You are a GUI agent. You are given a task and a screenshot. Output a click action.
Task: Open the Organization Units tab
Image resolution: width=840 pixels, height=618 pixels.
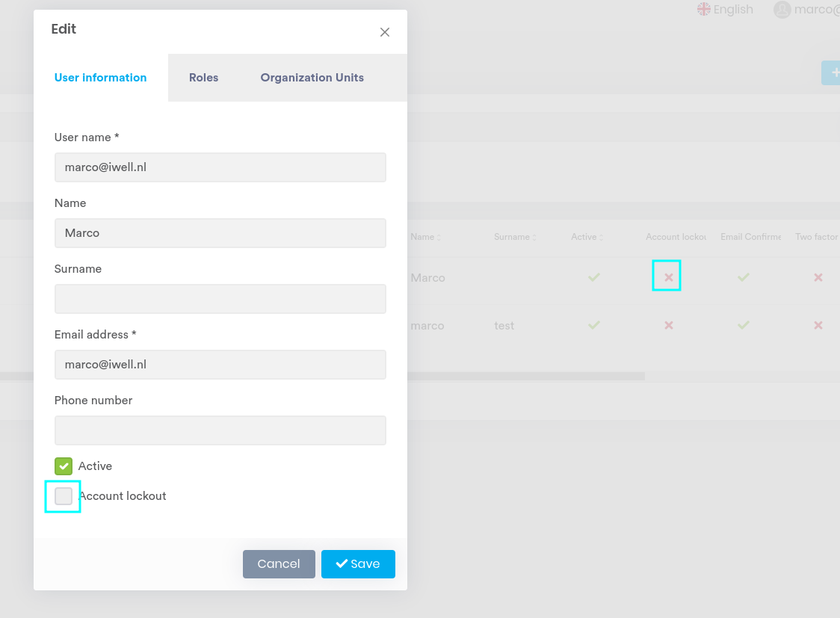[312, 77]
